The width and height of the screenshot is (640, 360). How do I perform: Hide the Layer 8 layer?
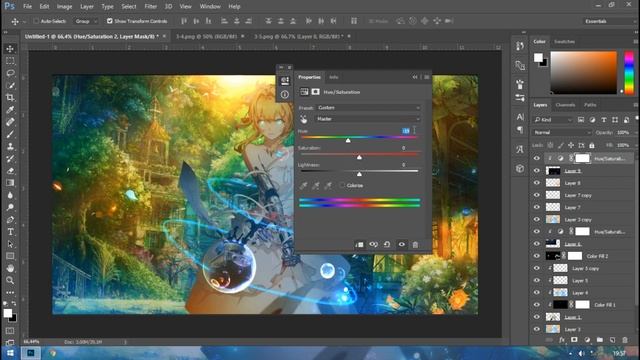(x=537, y=183)
